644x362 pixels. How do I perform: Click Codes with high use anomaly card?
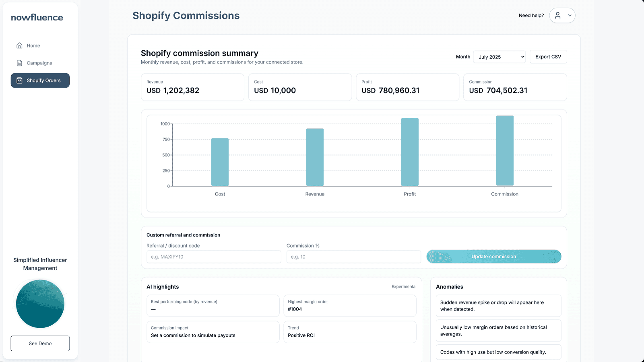tap(498, 352)
